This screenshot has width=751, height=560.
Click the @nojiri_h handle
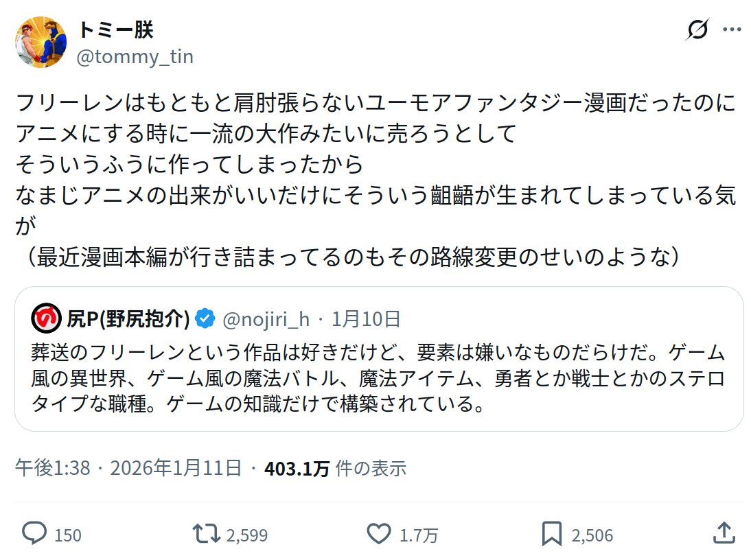[266, 319]
